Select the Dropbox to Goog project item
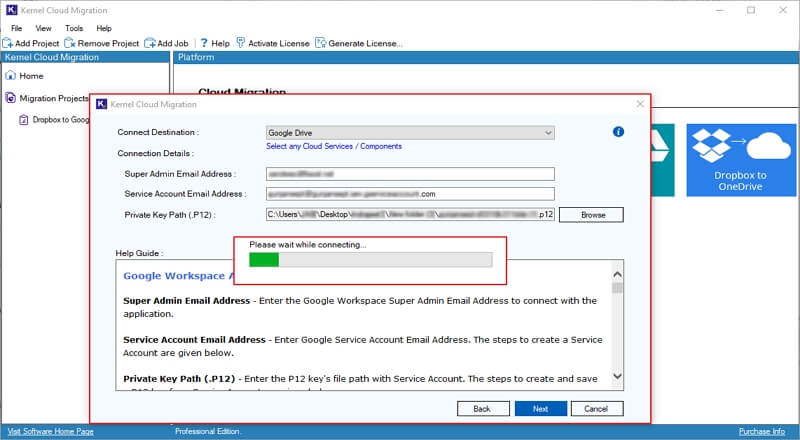The image size is (800, 440). click(x=61, y=120)
